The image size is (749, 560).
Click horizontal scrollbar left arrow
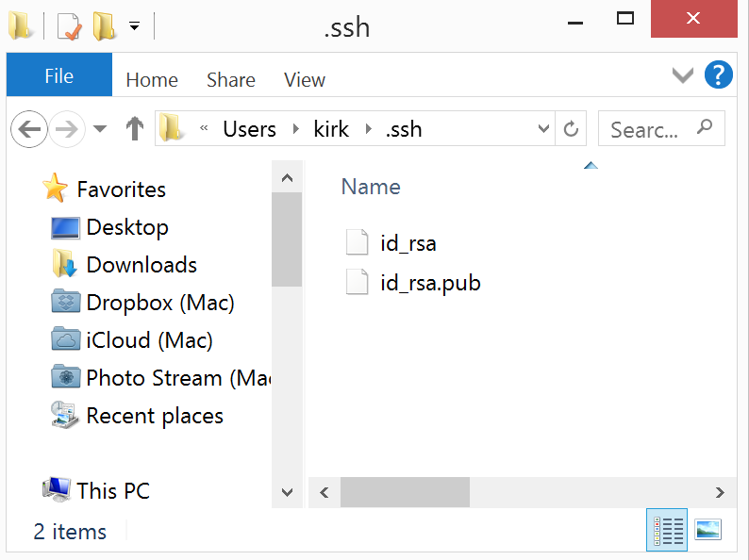[x=325, y=492]
